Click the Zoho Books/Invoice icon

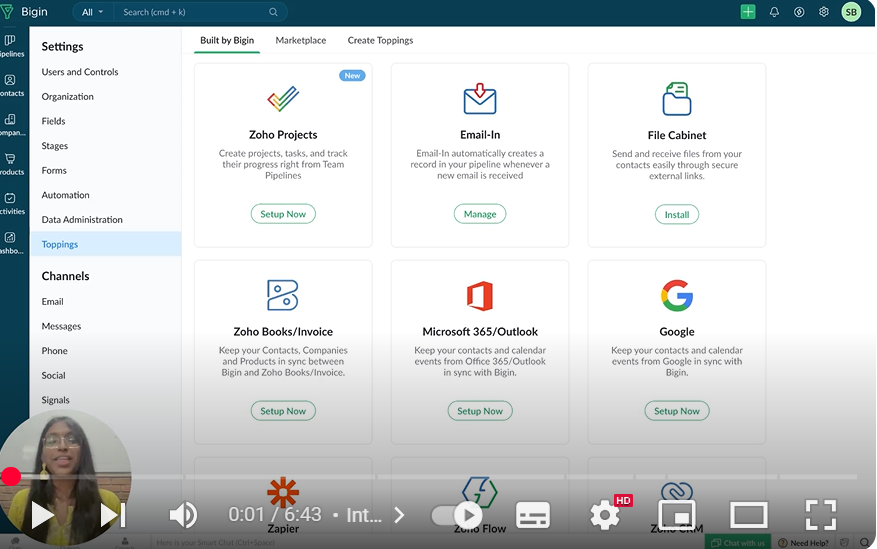coord(283,295)
